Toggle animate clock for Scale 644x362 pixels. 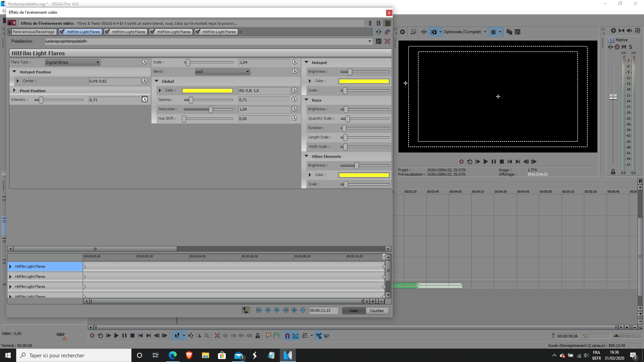click(x=294, y=62)
